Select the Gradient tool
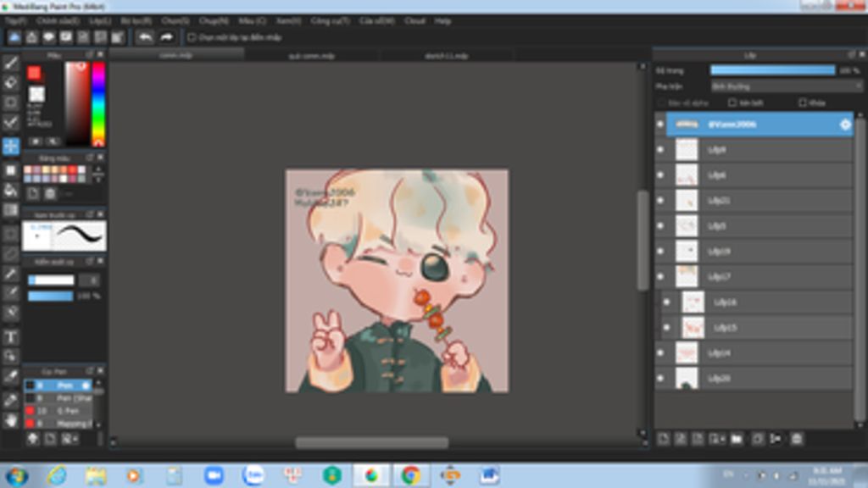Viewport: 868px width, 488px height. coord(10,210)
